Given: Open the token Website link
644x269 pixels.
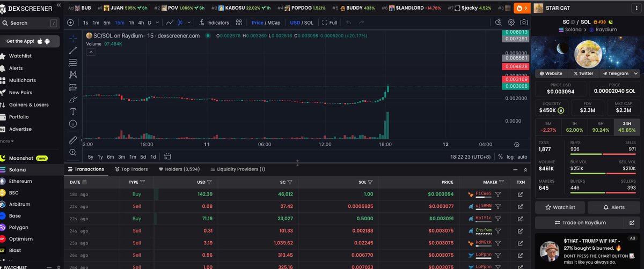Looking at the screenshot, I should point(551,73).
